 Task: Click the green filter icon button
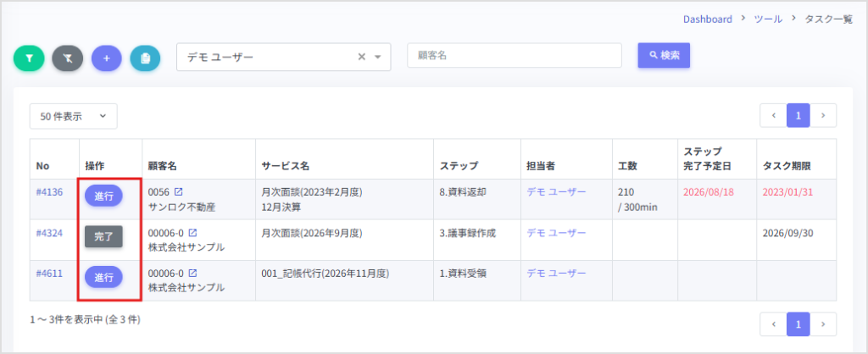click(29, 58)
